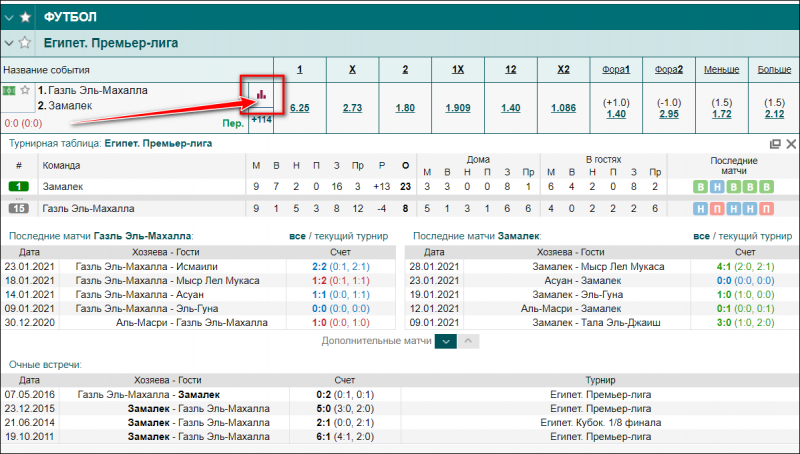Expand additional matches with down chevron
The width and height of the screenshot is (800, 454).
click(x=445, y=341)
